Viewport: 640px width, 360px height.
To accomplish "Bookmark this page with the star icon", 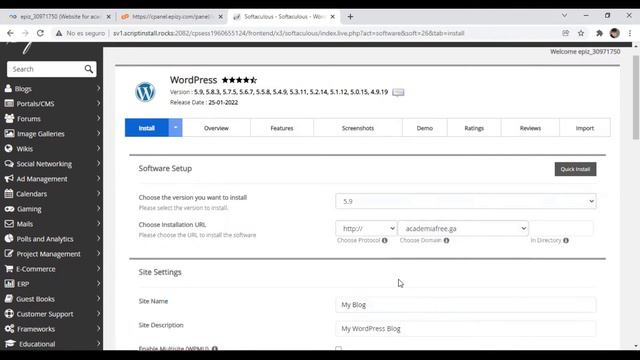I will pos(581,33).
